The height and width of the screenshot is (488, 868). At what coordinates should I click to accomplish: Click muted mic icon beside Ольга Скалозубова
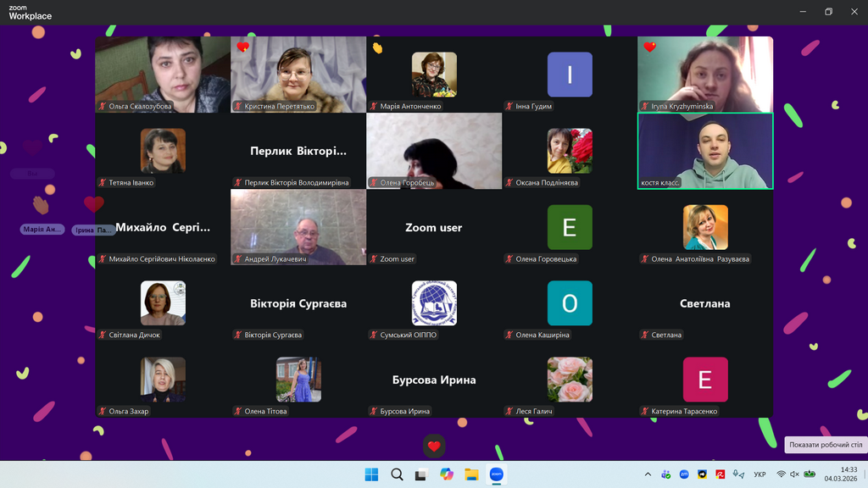(x=103, y=107)
